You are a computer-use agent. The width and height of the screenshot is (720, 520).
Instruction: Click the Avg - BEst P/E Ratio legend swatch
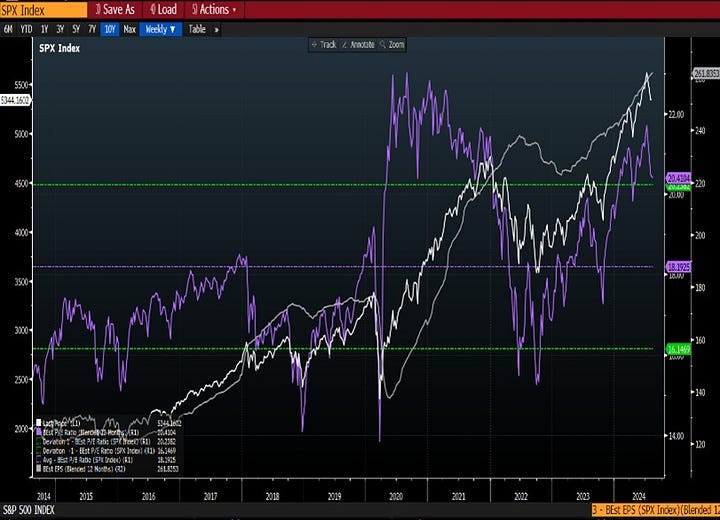point(39,459)
